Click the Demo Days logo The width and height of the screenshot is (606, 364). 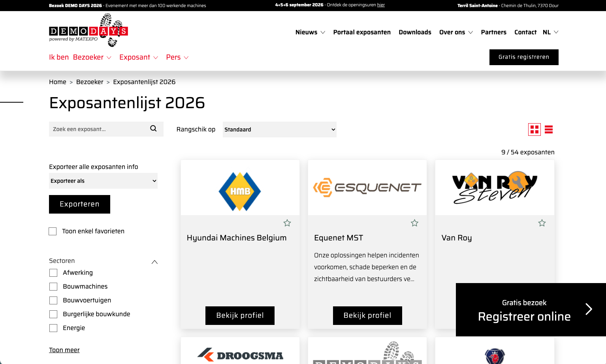click(88, 30)
